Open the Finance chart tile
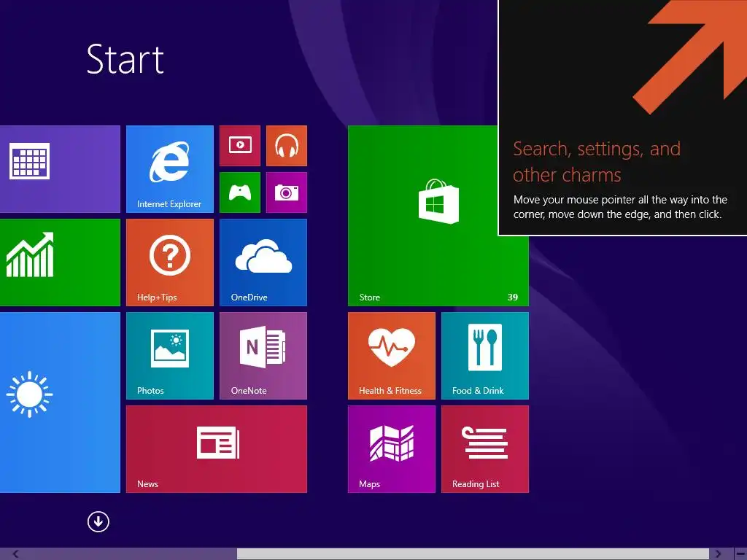The image size is (747, 560). [60, 262]
